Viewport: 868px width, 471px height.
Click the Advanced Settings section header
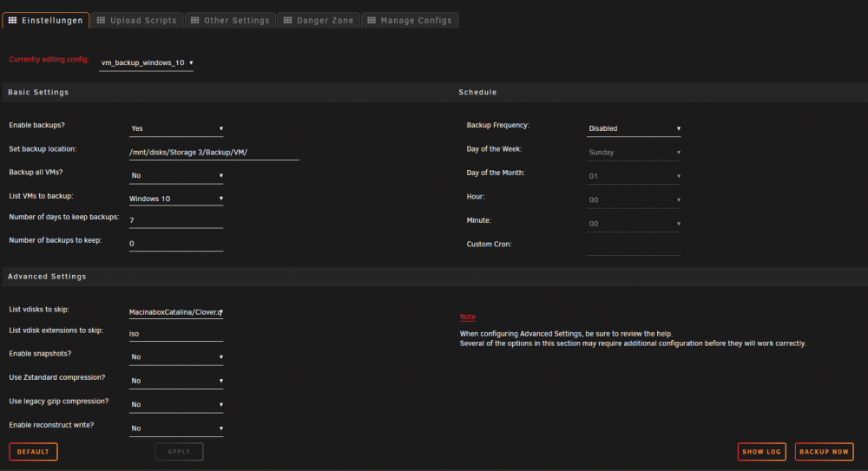47,277
